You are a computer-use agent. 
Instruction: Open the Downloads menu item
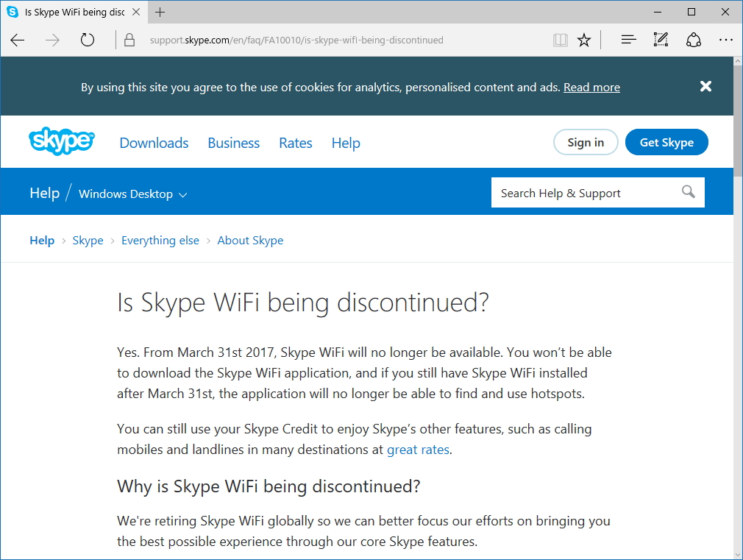(154, 143)
